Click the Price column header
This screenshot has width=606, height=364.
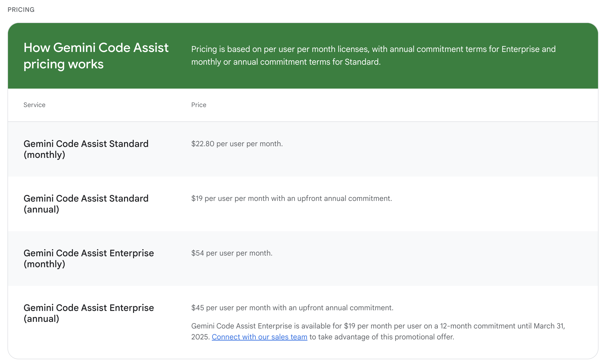pos(199,105)
